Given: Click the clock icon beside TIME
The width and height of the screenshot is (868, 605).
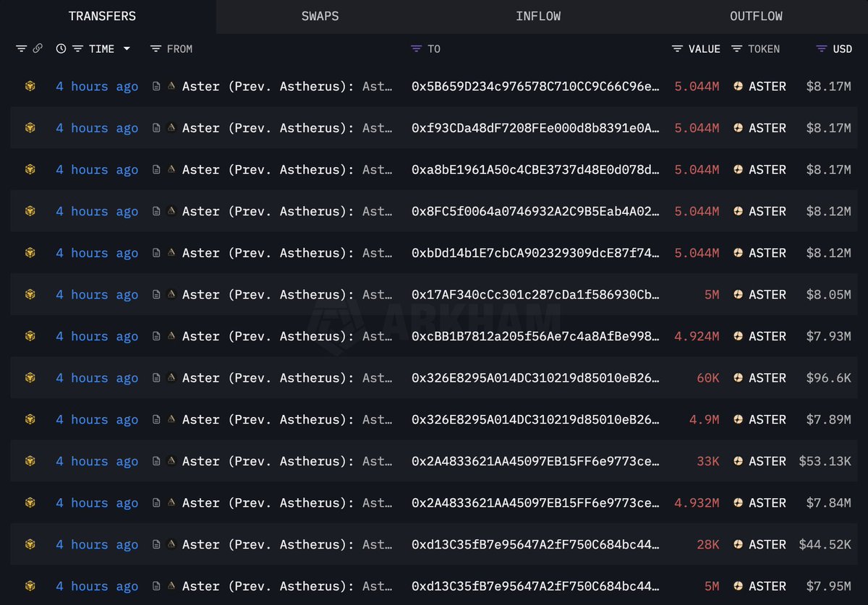Looking at the screenshot, I should [61, 49].
